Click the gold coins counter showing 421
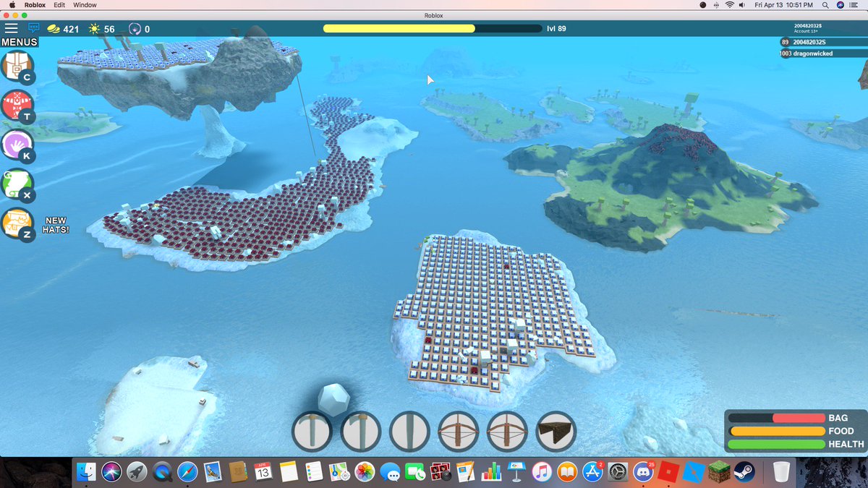Image resolution: width=868 pixels, height=488 pixels. 63,29
